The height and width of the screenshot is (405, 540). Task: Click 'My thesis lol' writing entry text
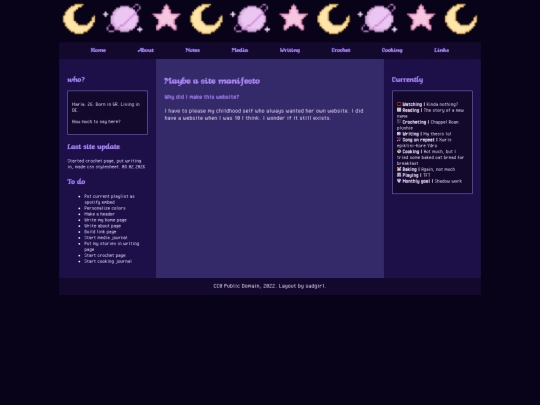click(x=437, y=134)
